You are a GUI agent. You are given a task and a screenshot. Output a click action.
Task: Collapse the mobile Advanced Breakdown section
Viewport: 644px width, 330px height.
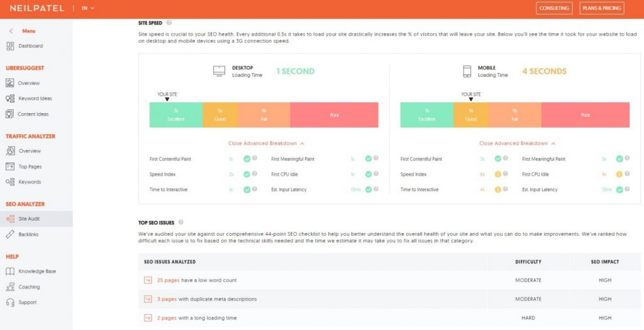(517, 143)
